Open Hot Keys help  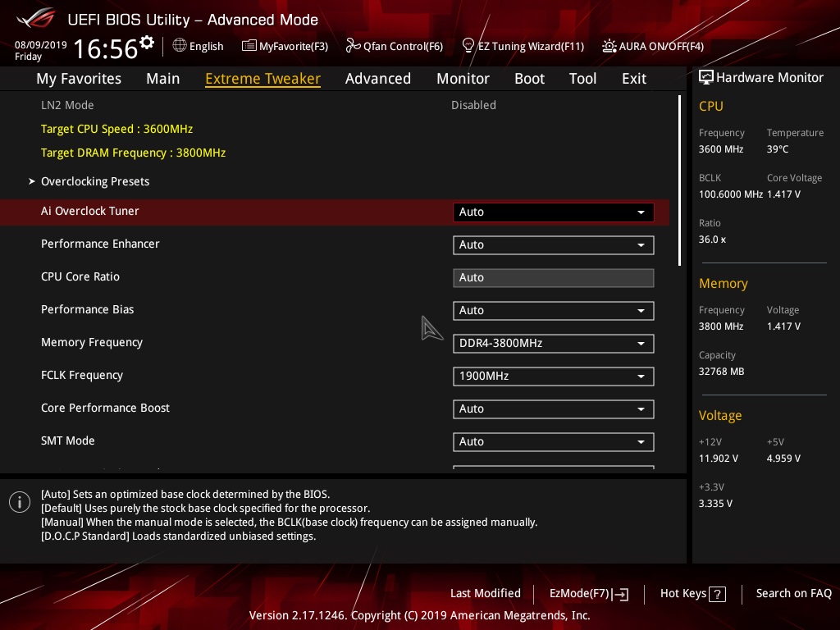tap(693, 594)
